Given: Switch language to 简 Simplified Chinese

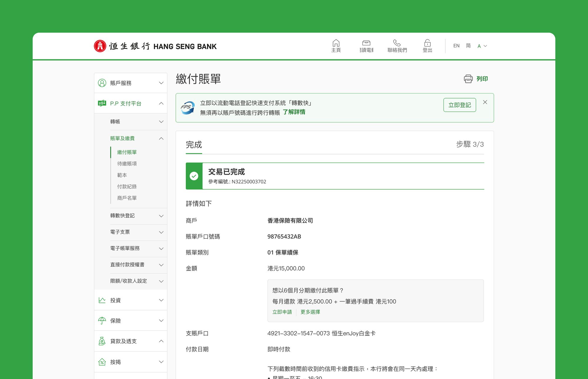Looking at the screenshot, I should coord(468,46).
